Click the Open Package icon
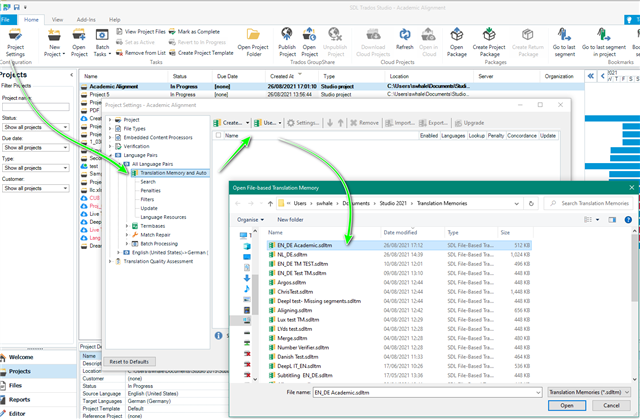The height and width of the screenshot is (419, 640). (456, 40)
